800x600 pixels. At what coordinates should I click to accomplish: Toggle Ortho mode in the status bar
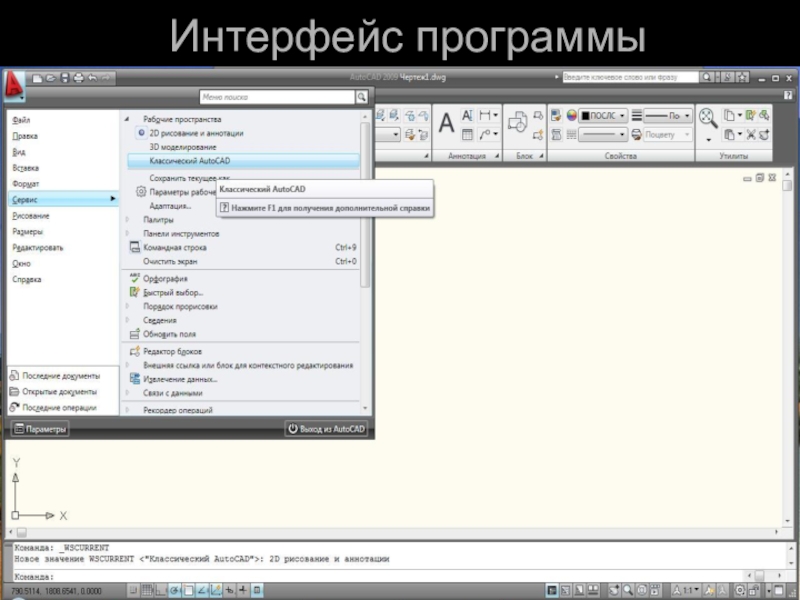[161, 590]
